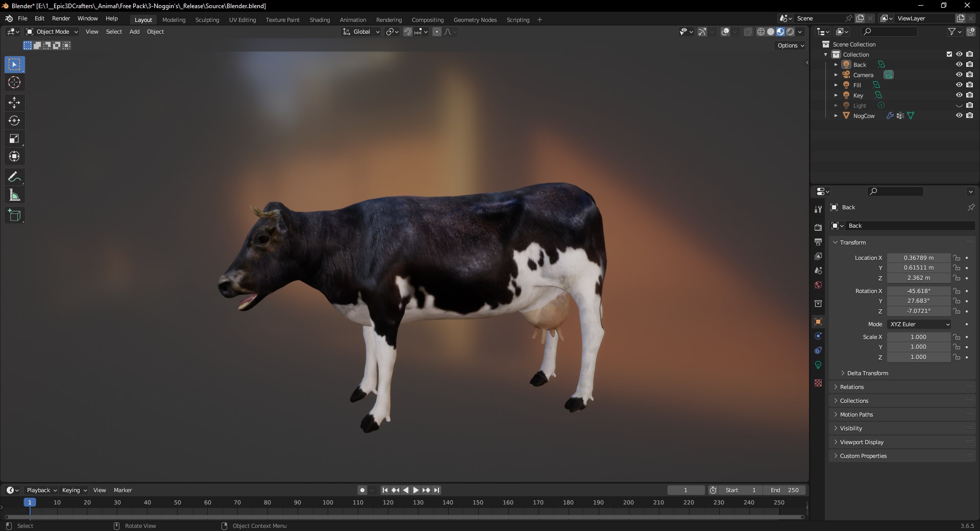Image resolution: width=980 pixels, height=531 pixels.
Task: Select the Rotate tool
Action: 14,120
